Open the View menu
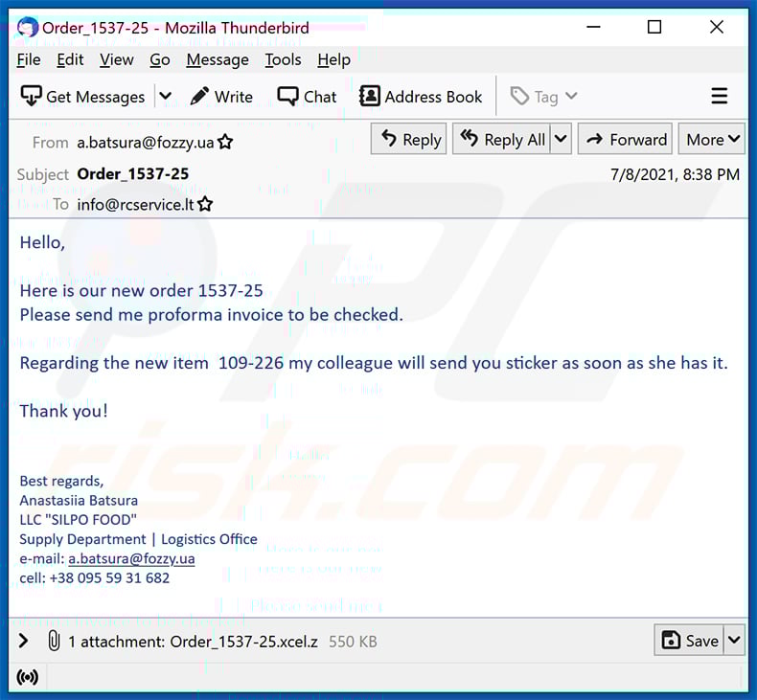The width and height of the screenshot is (757, 700). tap(116, 59)
